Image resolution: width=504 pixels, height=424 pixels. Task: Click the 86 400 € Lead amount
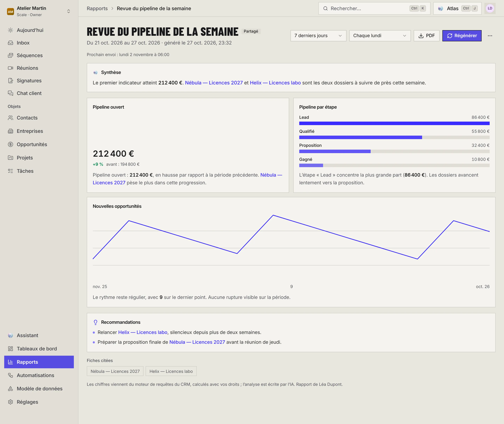point(480,117)
